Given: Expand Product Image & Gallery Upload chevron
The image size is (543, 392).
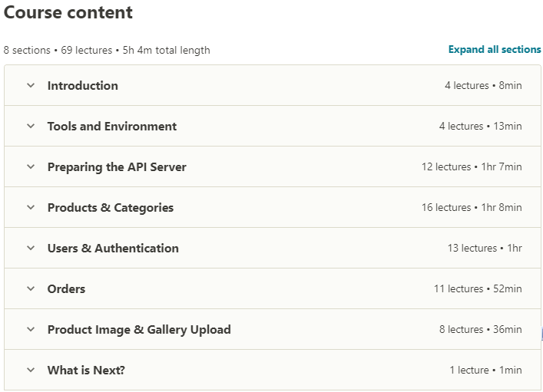Looking at the screenshot, I should click(x=31, y=329).
